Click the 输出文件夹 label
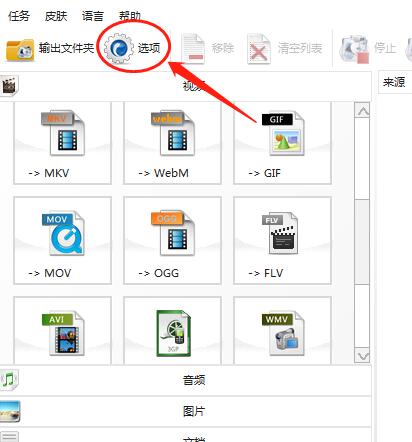The image size is (412, 442). point(66,48)
